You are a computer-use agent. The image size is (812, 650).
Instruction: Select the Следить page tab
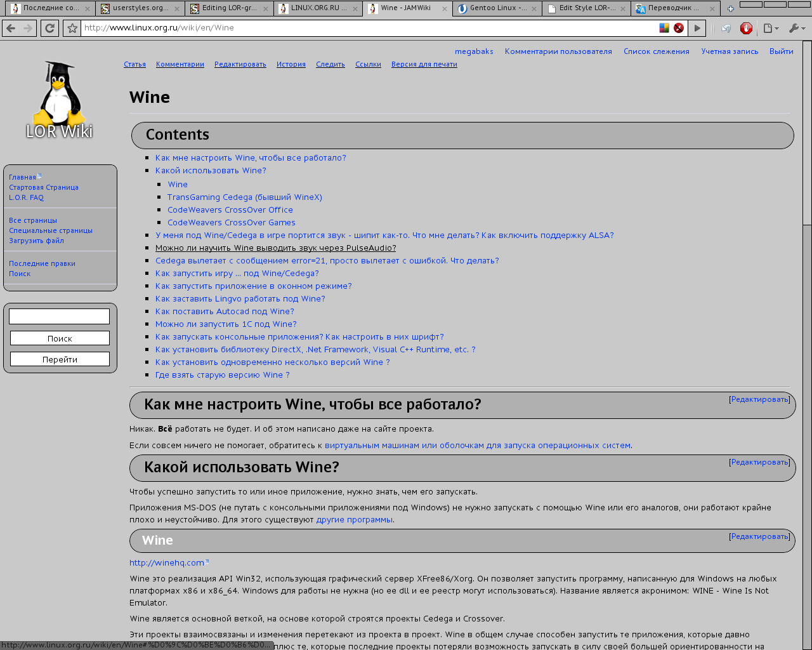click(x=331, y=64)
